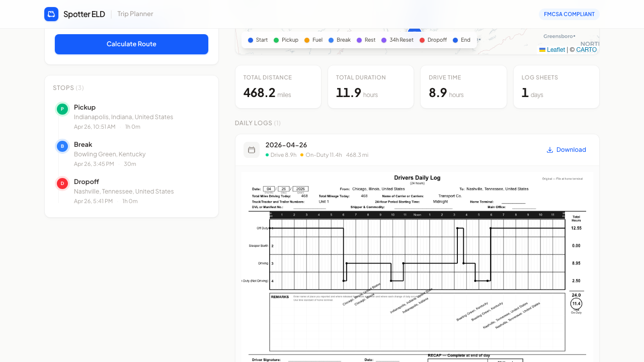Click the 2026-04-26 log date title
The height and width of the screenshot is (362, 644).
click(286, 145)
